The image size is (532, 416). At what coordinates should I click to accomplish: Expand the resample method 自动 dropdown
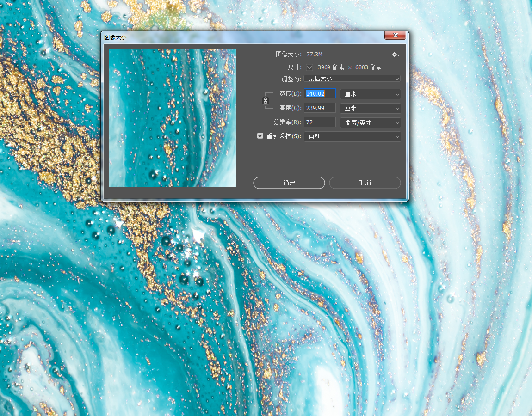coord(352,137)
